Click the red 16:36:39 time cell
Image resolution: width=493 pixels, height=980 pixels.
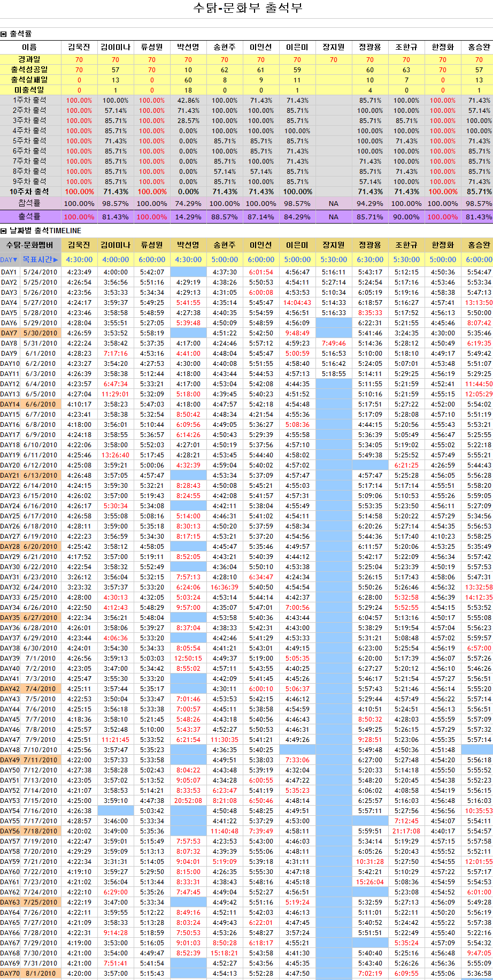click(x=225, y=587)
